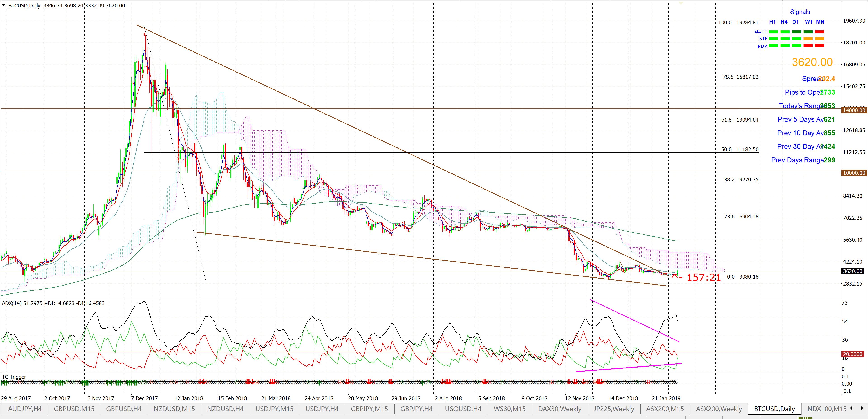Viewport: 868px width, 419px height.
Task: Click the Signals panel heading
Action: [800, 12]
